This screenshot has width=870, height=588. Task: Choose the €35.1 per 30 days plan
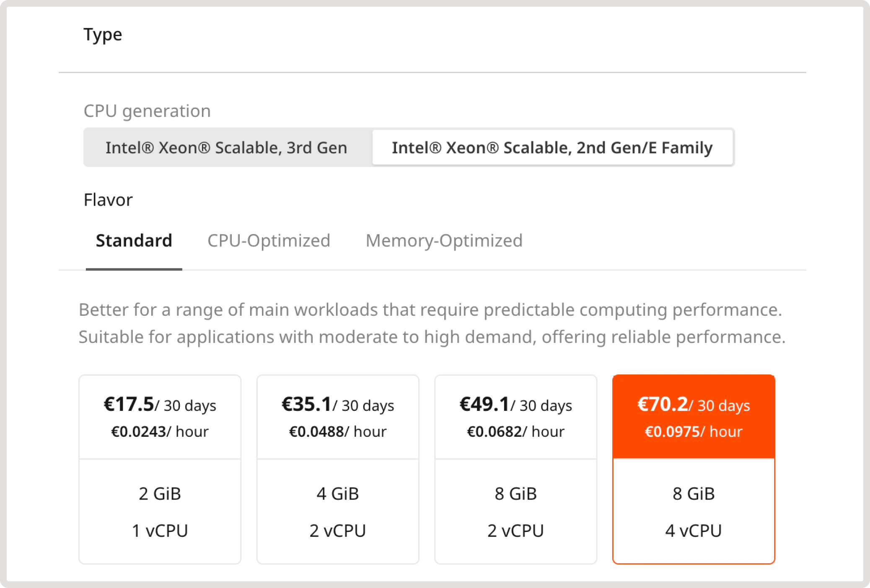[x=337, y=405]
